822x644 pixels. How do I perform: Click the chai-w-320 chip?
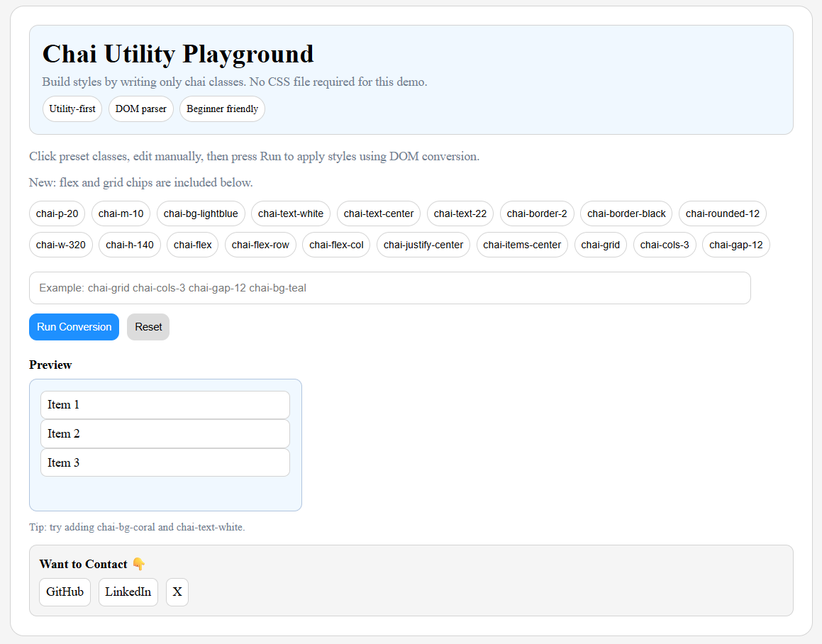(61, 245)
